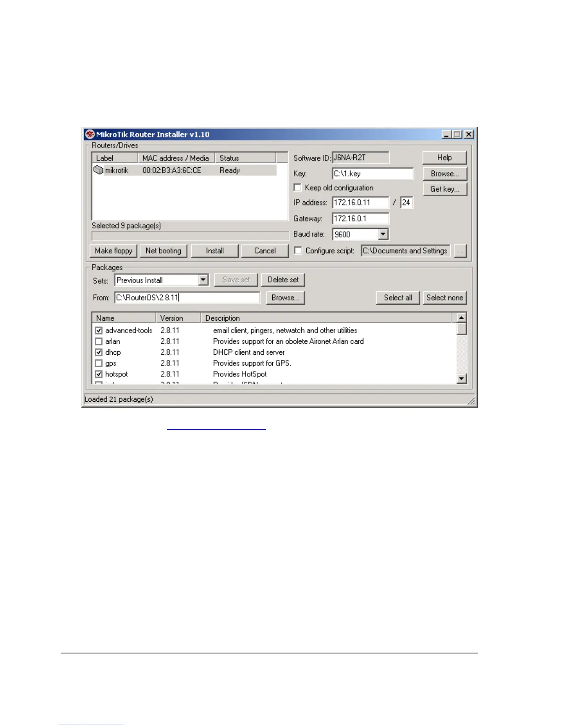This screenshot has width=563, height=728.
Task: Browse for the key file
Action: click(445, 174)
